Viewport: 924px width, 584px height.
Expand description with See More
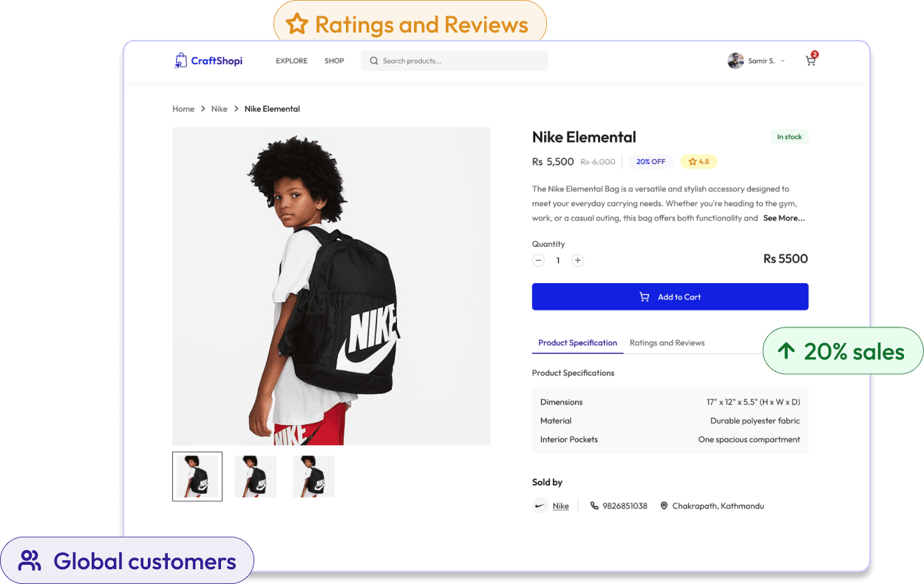click(784, 218)
